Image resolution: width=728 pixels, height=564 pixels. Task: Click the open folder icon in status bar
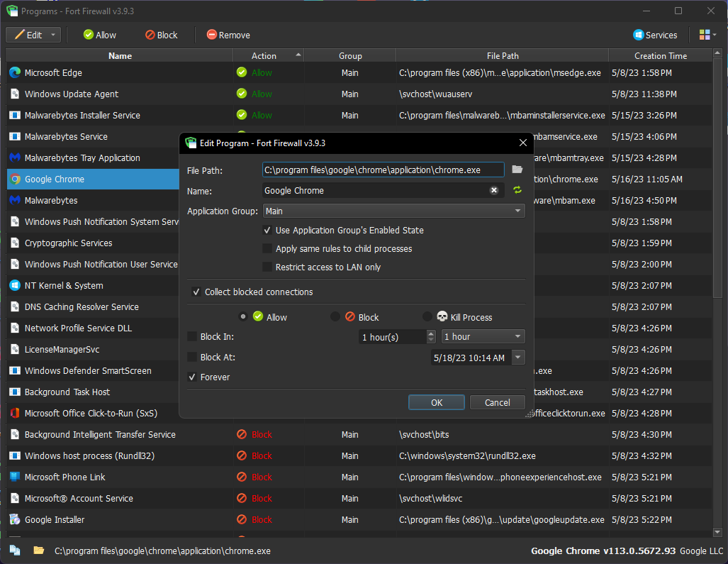39,551
